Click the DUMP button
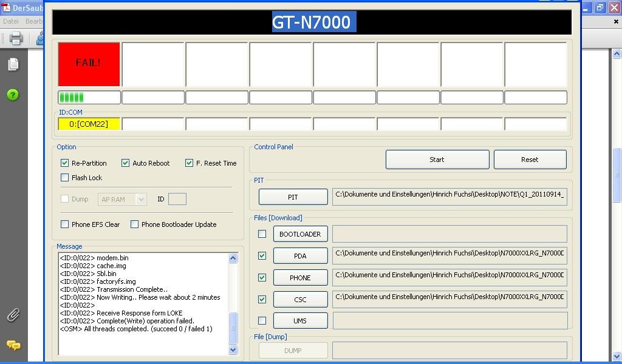 point(293,351)
